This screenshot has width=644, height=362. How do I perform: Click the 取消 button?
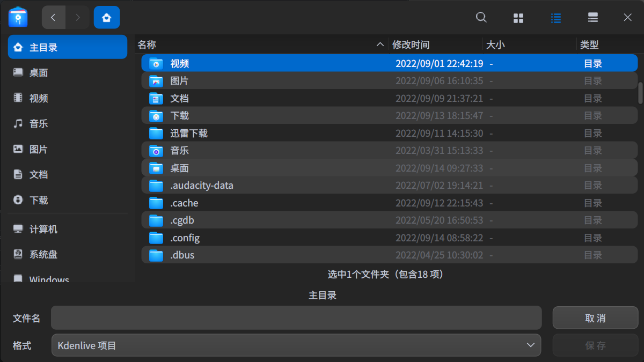(596, 318)
